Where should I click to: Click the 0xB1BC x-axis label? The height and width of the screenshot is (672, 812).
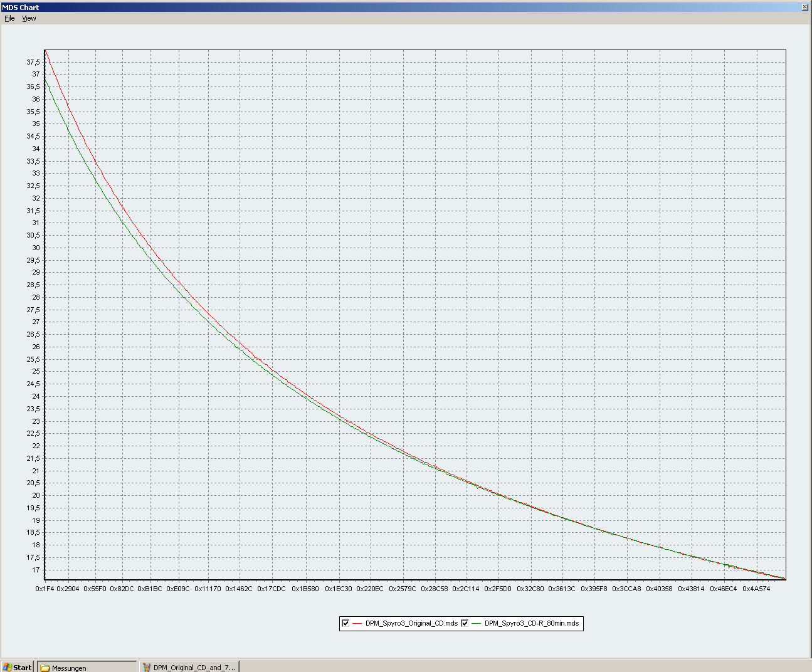coord(150,589)
